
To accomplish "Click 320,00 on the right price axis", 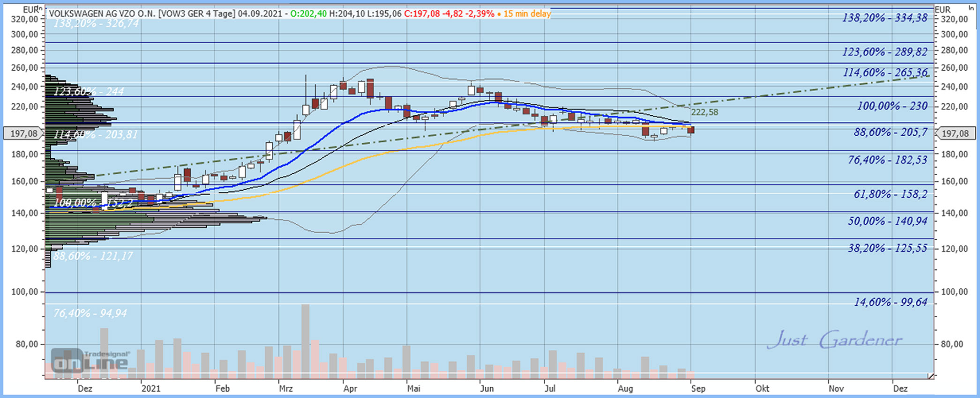I will click(954, 19).
